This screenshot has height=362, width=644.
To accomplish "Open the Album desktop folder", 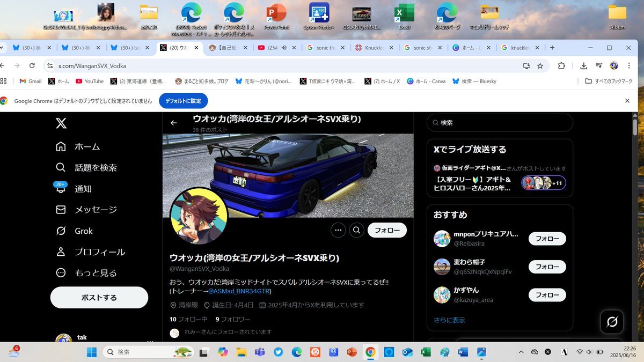I will point(617,16).
